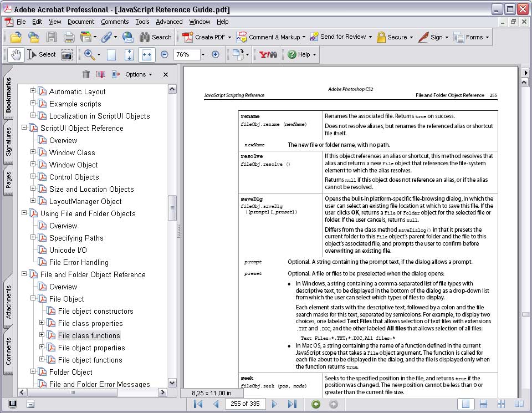Viewport: 532px width, 413px height.
Task: Open the Advanced menu
Action: (169, 22)
